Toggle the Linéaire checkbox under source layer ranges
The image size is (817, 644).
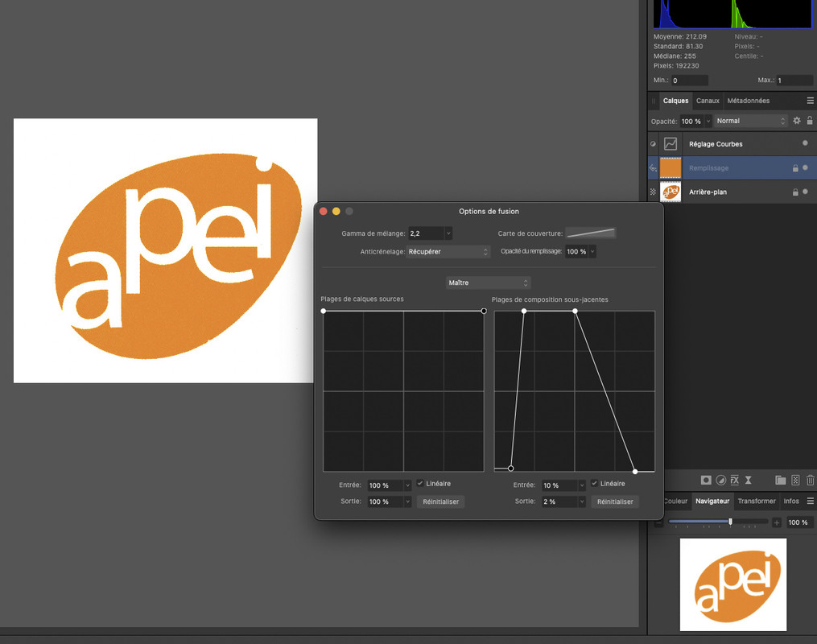point(420,484)
